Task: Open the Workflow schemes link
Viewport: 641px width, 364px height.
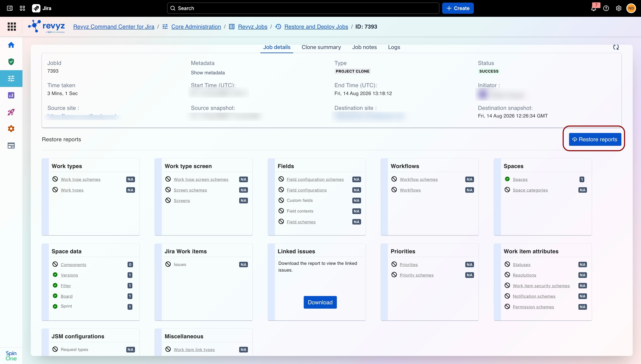Action: pos(419,180)
